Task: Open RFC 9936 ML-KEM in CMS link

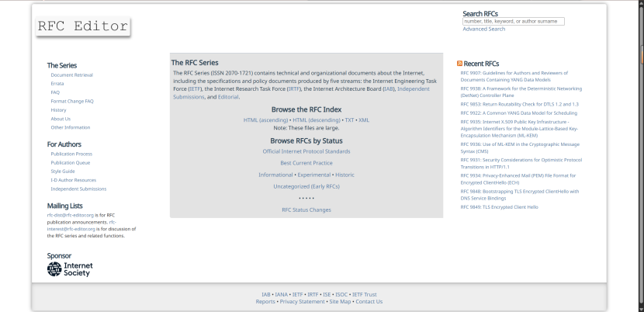Action: point(520,147)
